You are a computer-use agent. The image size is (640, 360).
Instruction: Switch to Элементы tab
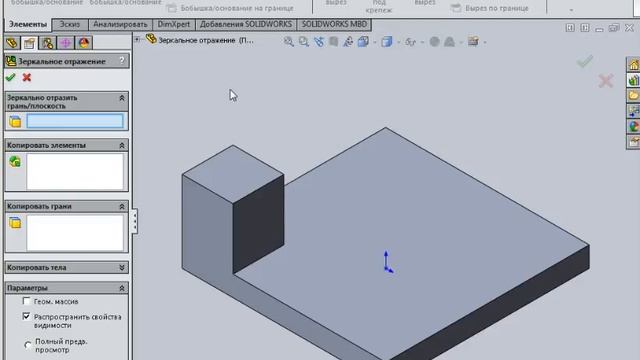(x=28, y=24)
